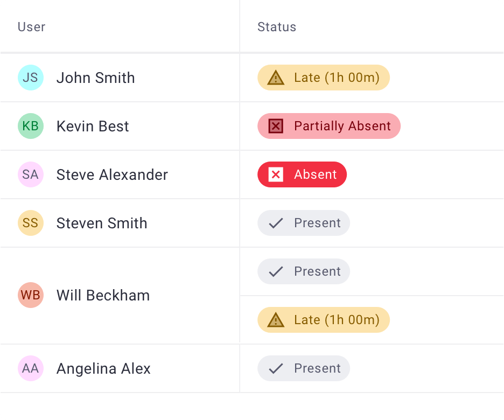The height and width of the screenshot is (420, 504).
Task: Open John Smith's name link
Action: coord(96,78)
